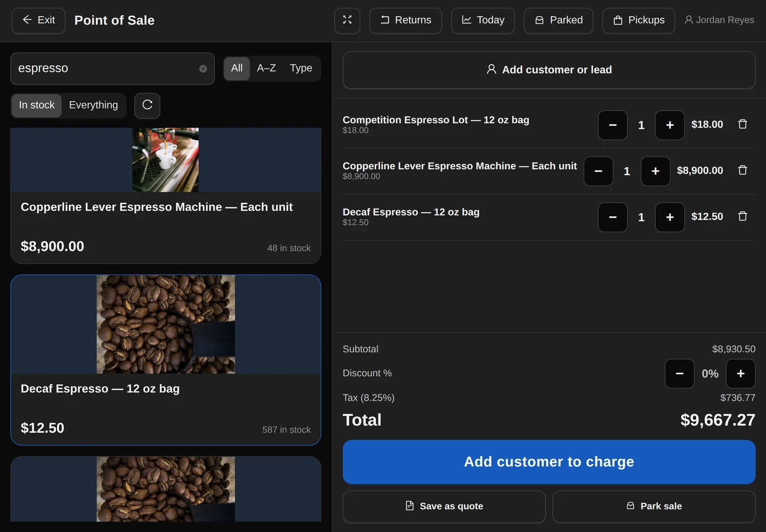
Task: Open the Pickups list
Action: pos(639,20)
